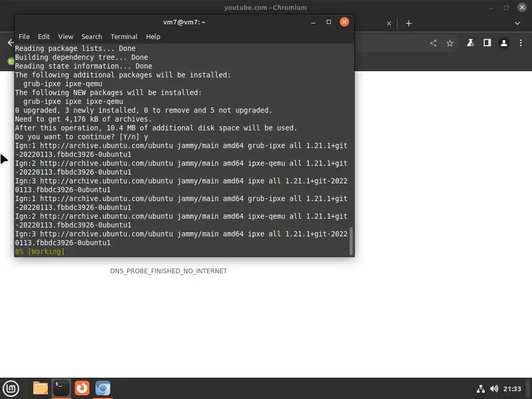Maximize the vm7@vm7 terminal window
Screen dimensions: 532x399
[x=329, y=22]
